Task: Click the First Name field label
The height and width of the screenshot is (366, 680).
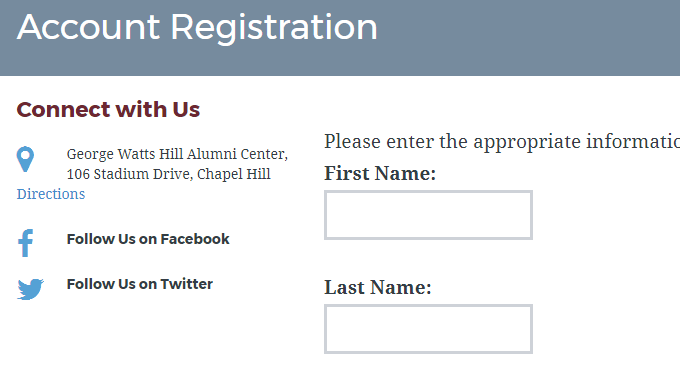Action: tap(380, 173)
